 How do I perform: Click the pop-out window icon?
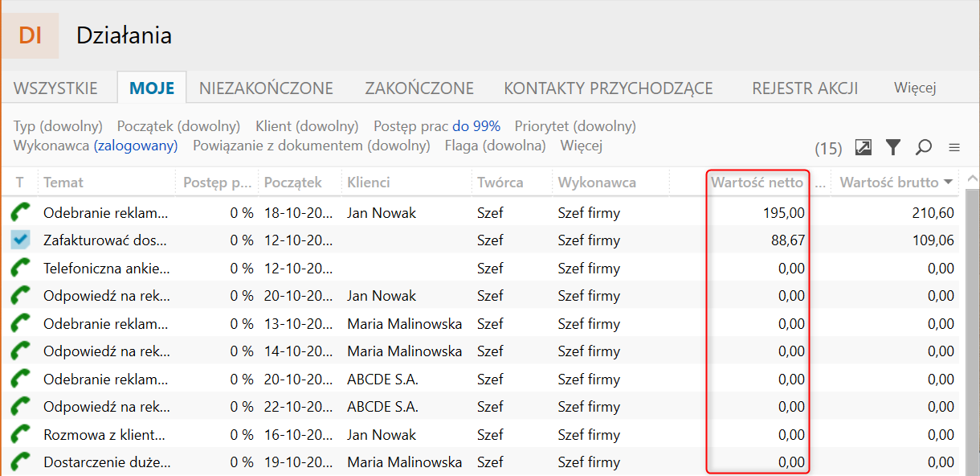864,147
